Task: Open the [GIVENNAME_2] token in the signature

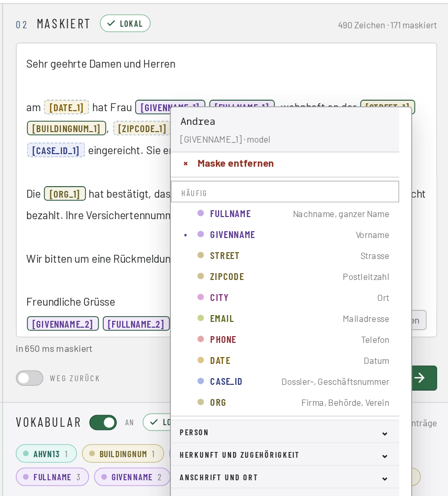Action: point(62,324)
